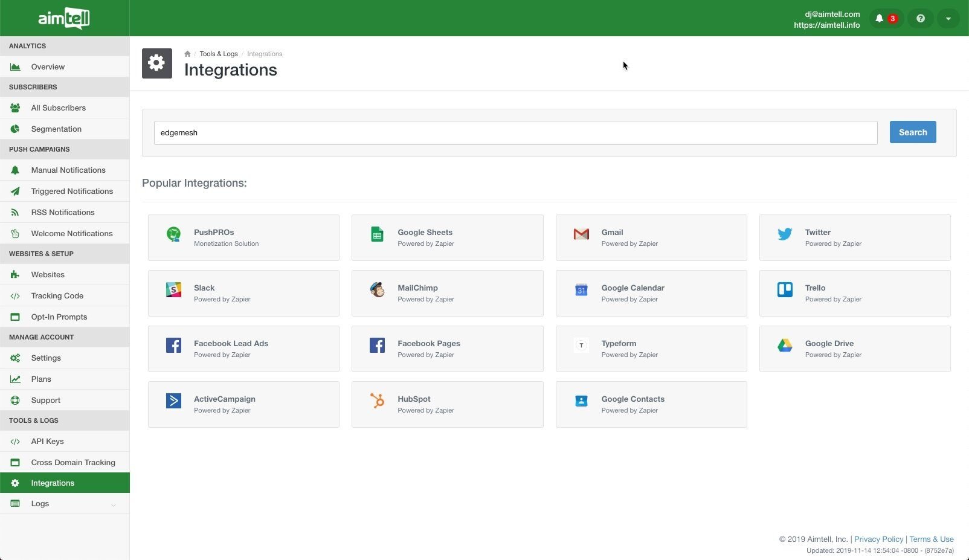Screen dimensions: 969x560
Task: Click the notification bell icon
Action: tap(880, 19)
